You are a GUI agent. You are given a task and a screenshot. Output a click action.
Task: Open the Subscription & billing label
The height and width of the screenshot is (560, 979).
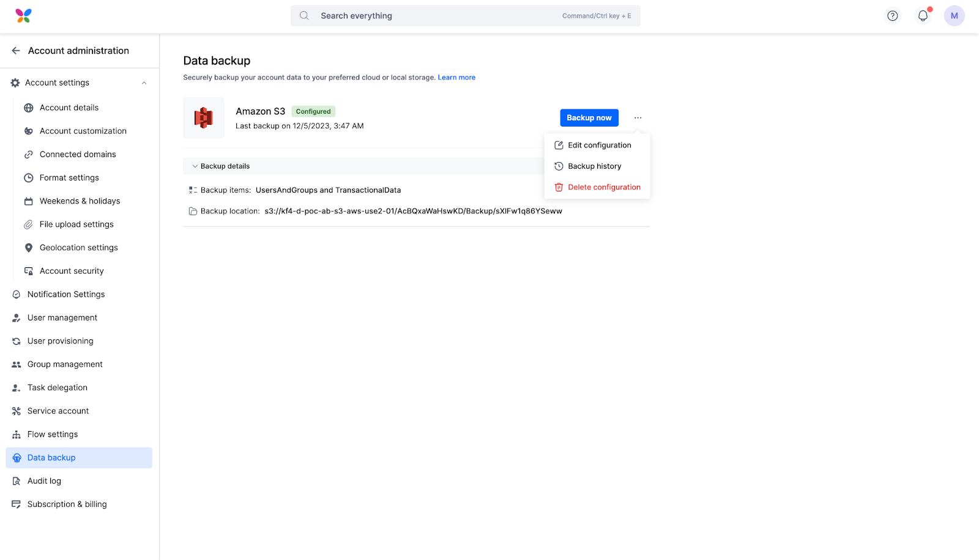[67, 504]
